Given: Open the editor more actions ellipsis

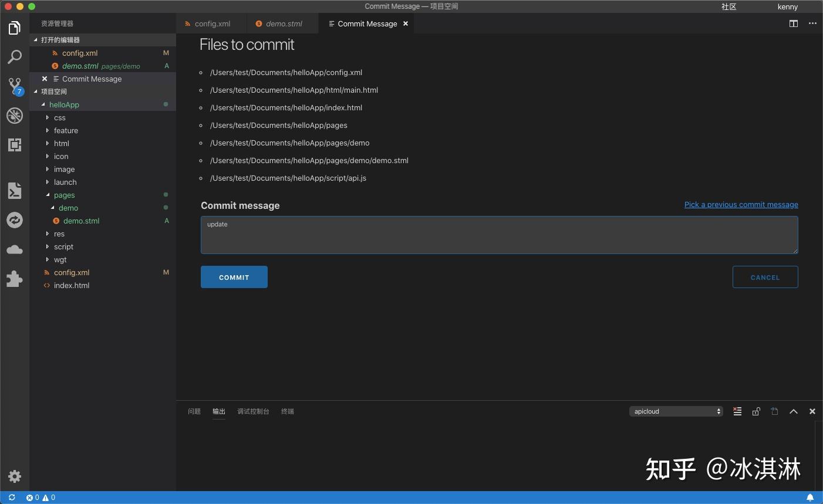Looking at the screenshot, I should tap(812, 23).
